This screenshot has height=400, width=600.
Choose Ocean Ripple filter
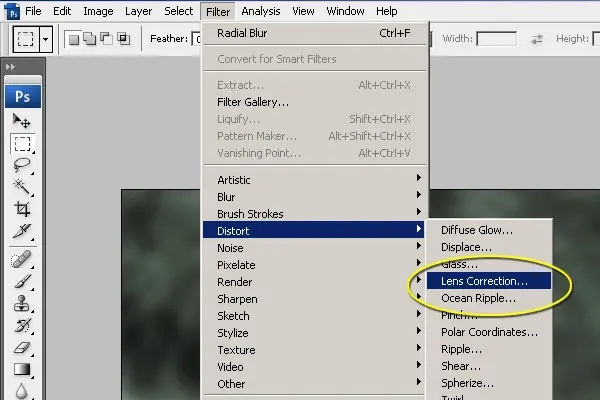[x=489, y=298]
